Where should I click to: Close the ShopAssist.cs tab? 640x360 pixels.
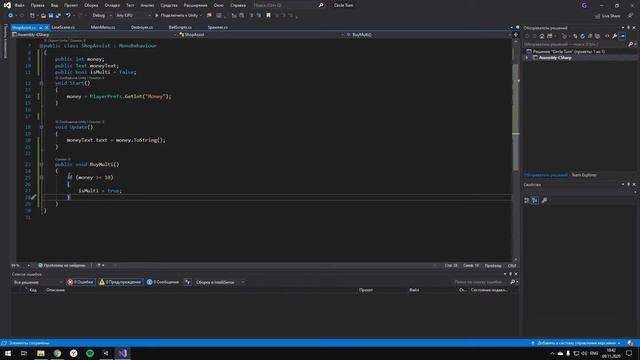pyautogui.click(x=47, y=27)
